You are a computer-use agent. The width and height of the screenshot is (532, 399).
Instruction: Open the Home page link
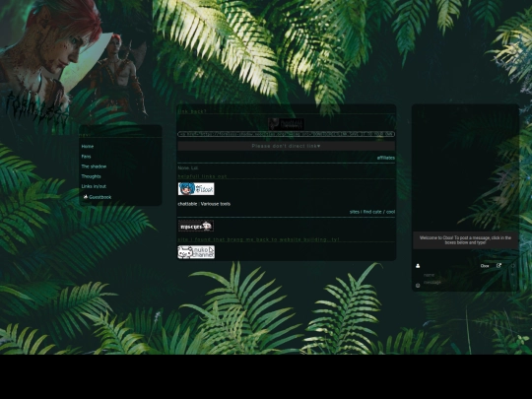pos(88,146)
